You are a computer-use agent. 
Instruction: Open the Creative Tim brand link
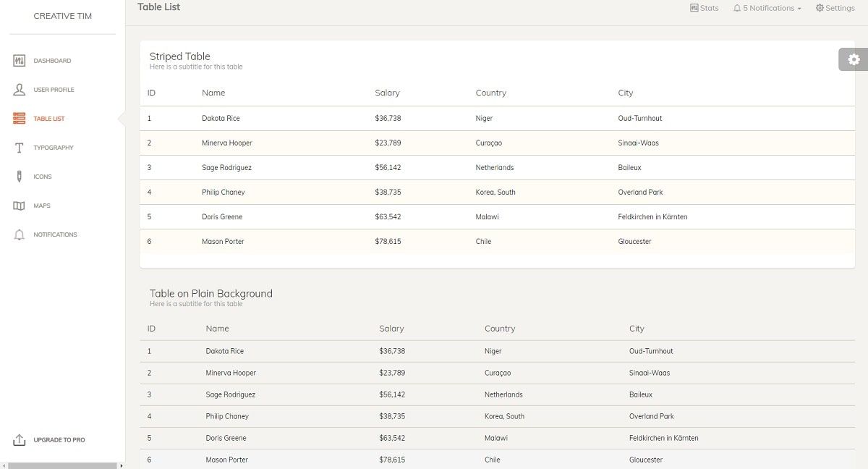pos(62,16)
